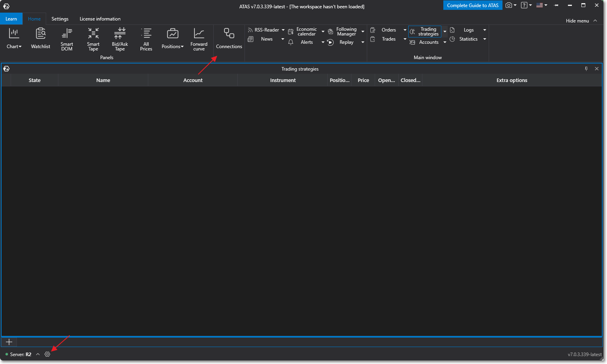Switch to the Settings tab

tap(60, 19)
